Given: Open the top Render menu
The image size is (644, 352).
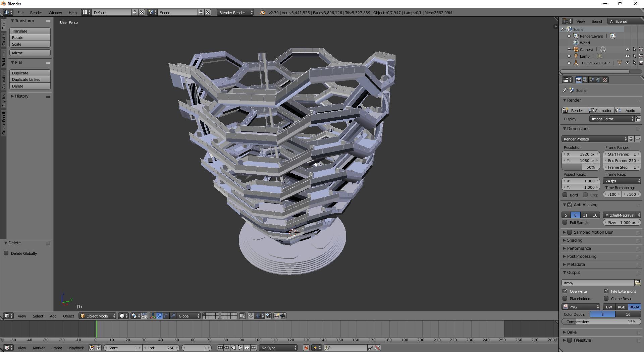Looking at the screenshot, I should coord(36,12).
